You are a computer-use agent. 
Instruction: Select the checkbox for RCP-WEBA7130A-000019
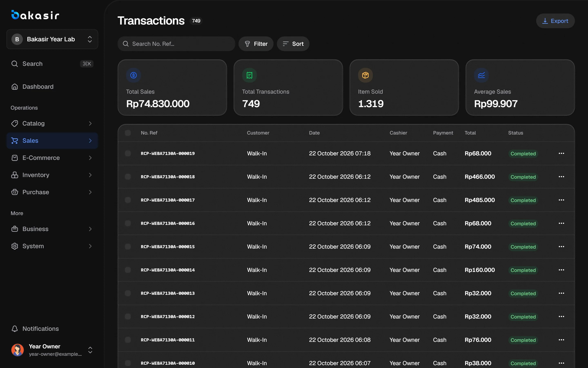(x=128, y=153)
